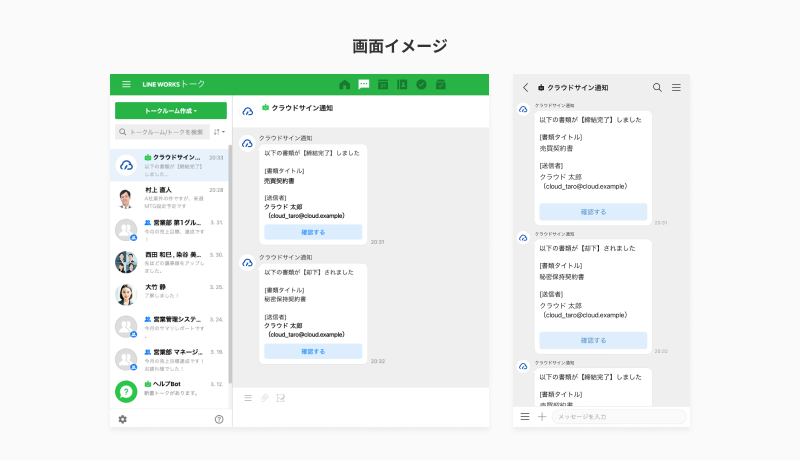Open the mobile bottom menu lines icon
Screen dimensions: 800x460
[x=524, y=417]
